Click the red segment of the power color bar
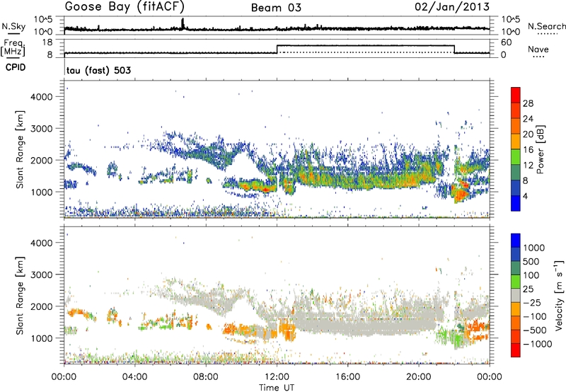The image size is (566, 392). [516, 95]
